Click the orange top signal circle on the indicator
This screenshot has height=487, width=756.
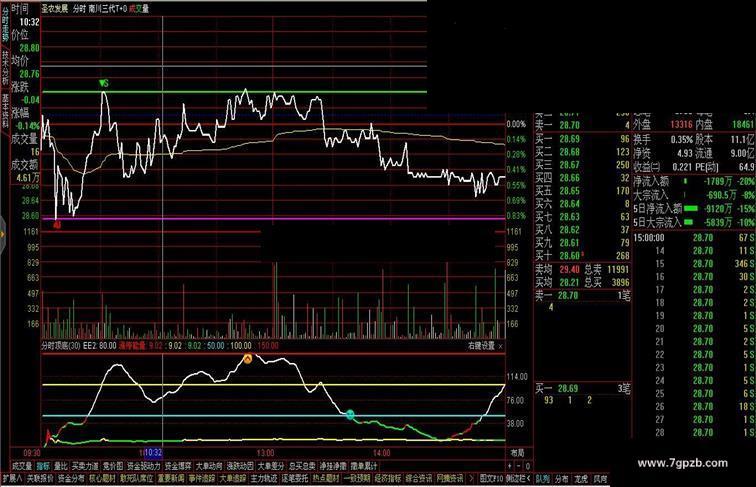247,358
